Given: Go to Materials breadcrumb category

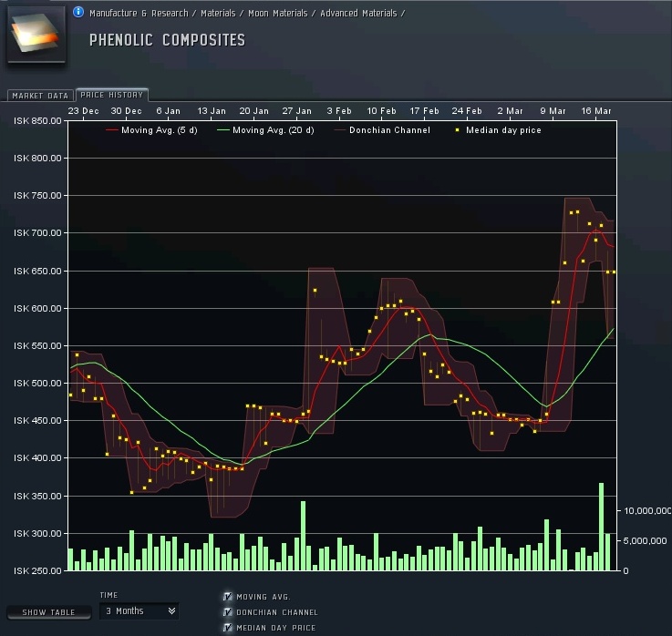Looking at the screenshot, I should pos(218,14).
